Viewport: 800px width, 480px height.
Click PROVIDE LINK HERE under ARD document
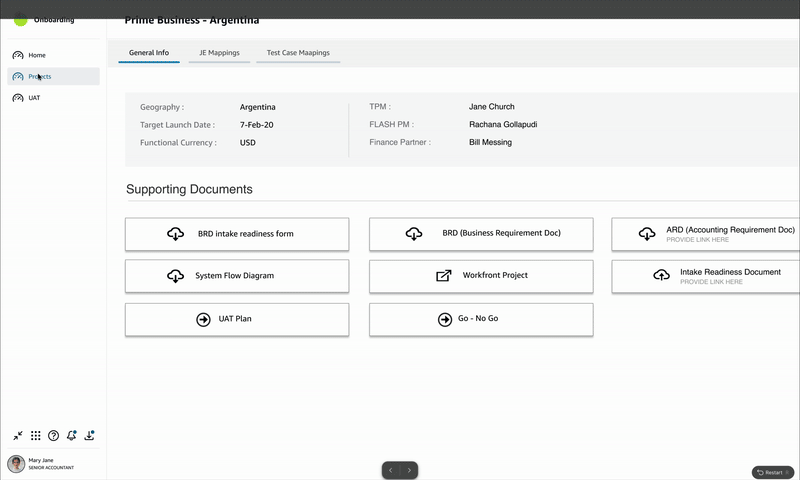tap(697, 240)
